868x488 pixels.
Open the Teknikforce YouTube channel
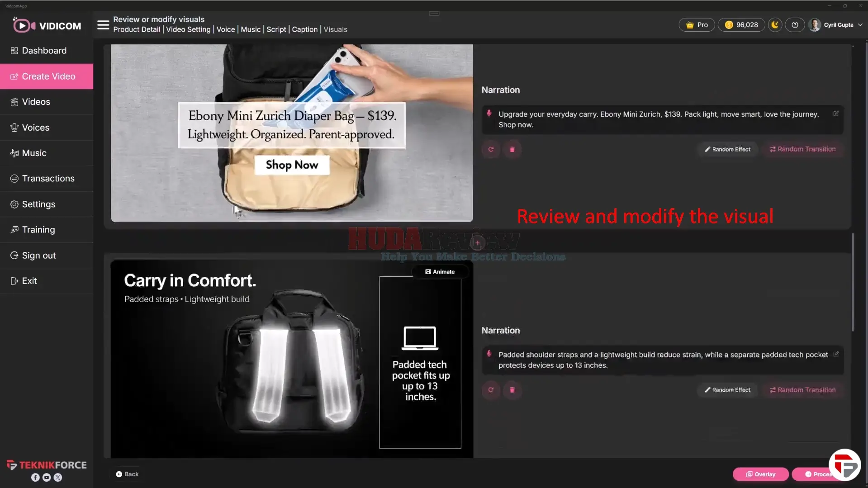[x=47, y=478]
